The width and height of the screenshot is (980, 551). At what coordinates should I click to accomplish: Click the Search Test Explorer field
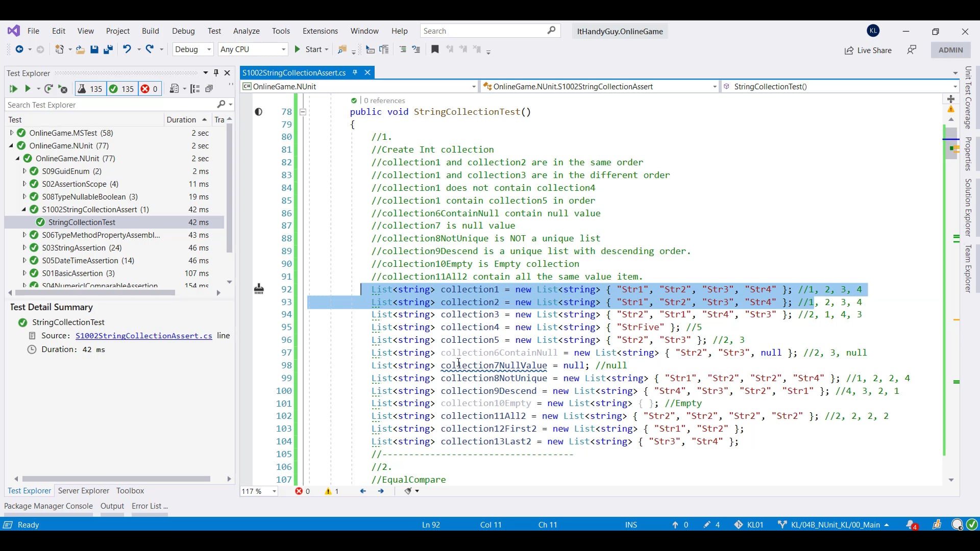[x=110, y=105]
